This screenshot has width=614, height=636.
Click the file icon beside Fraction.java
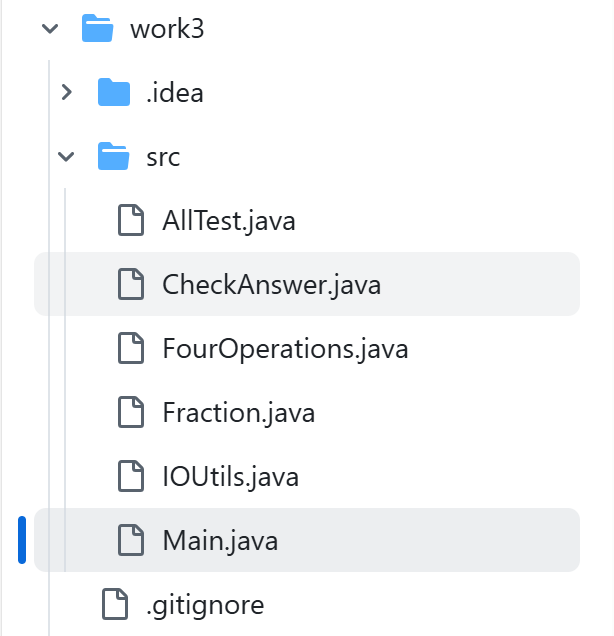tap(131, 412)
